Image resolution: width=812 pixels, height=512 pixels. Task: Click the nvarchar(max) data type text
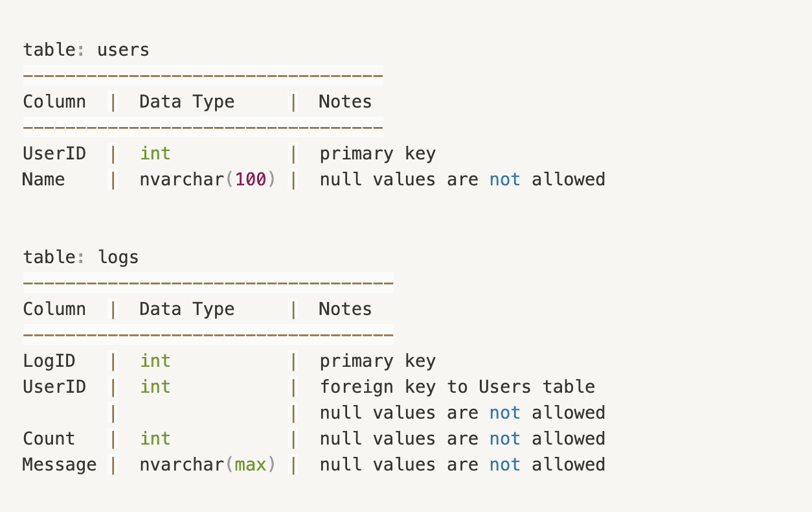click(208, 465)
